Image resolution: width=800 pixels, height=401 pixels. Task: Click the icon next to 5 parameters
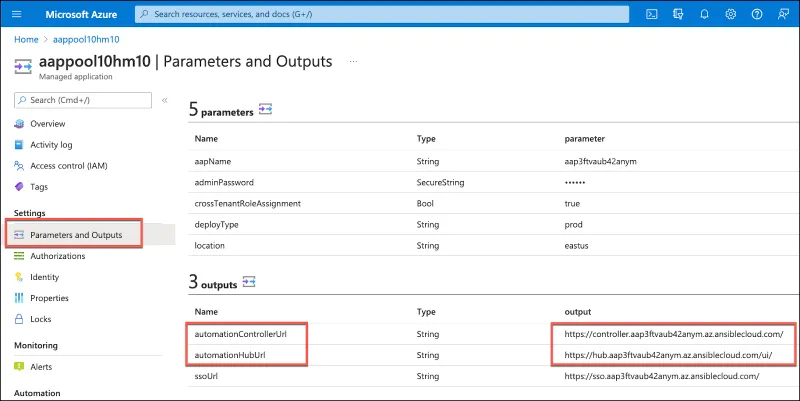[x=266, y=109]
